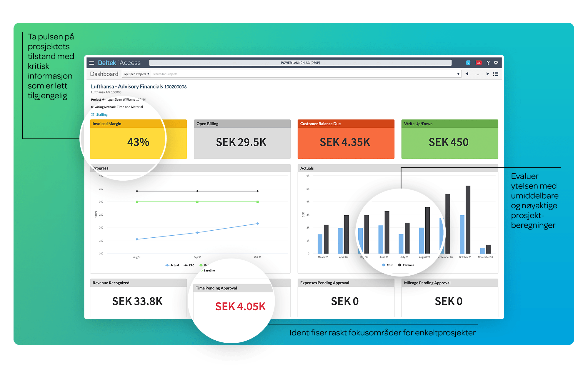The width and height of the screenshot is (588, 368).
Task: Open the blue notification badge showing 0
Action: coord(468,63)
